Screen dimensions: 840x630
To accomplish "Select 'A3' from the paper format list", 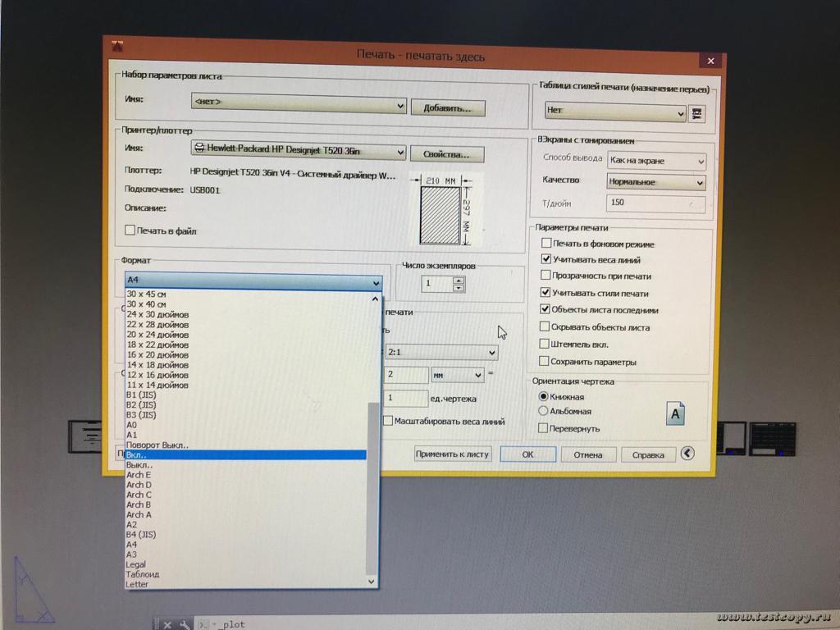I will pyautogui.click(x=132, y=555).
